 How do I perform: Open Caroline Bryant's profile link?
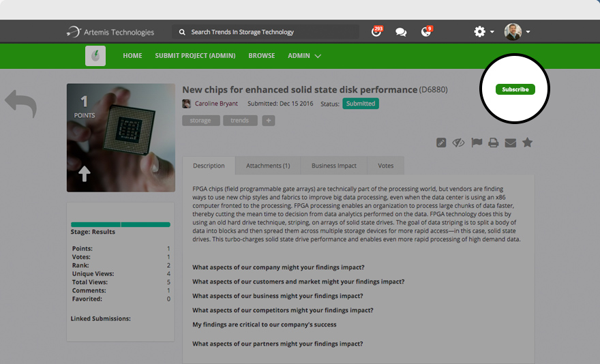point(216,104)
